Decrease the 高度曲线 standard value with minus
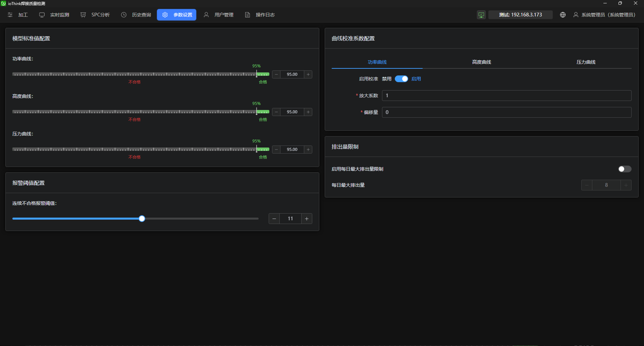This screenshot has height=346, width=644. [276, 112]
